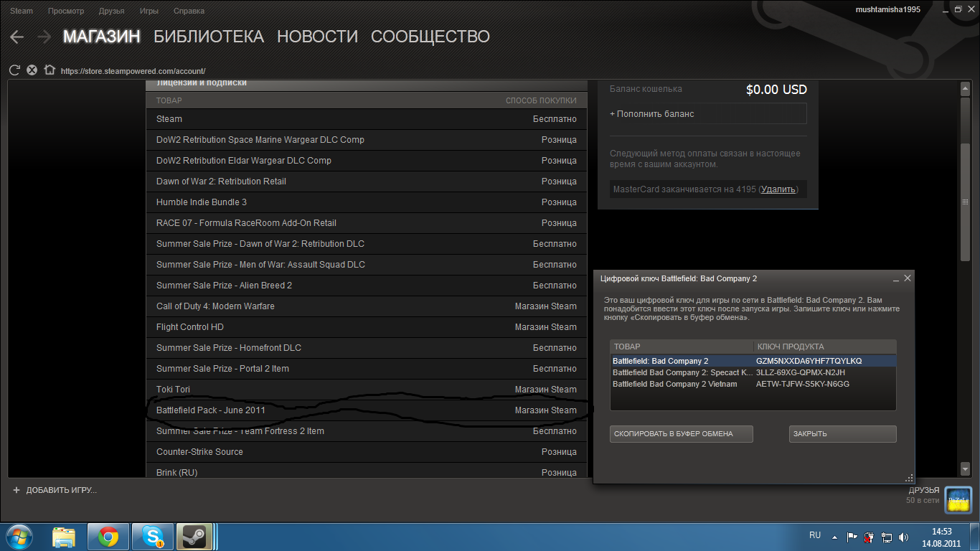Image resolution: width=980 pixels, height=551 pixels.
Task: Click the key GZM5NXXDA6YHF7TQYLKQ
Action: (809, 361)
